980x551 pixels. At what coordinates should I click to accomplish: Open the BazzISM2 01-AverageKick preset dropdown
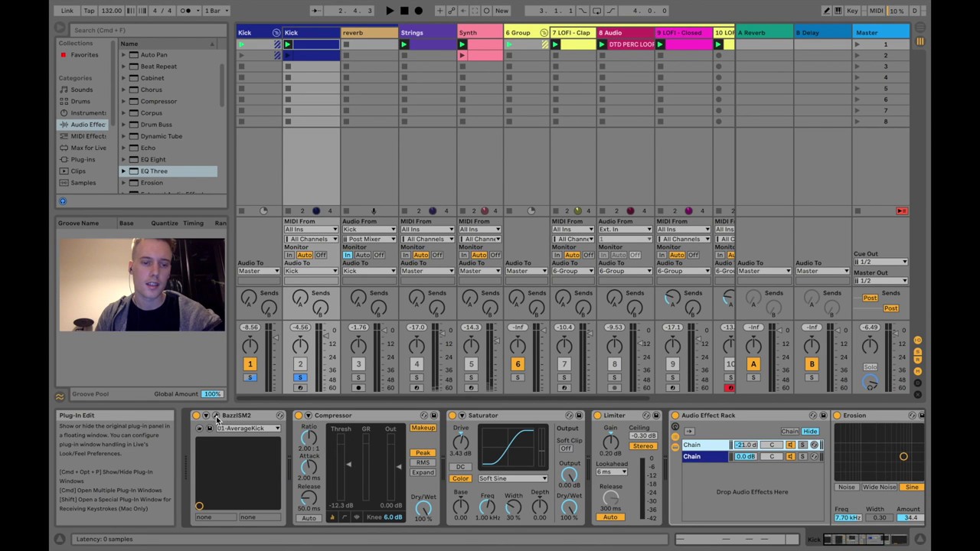(x=248, y=429)
